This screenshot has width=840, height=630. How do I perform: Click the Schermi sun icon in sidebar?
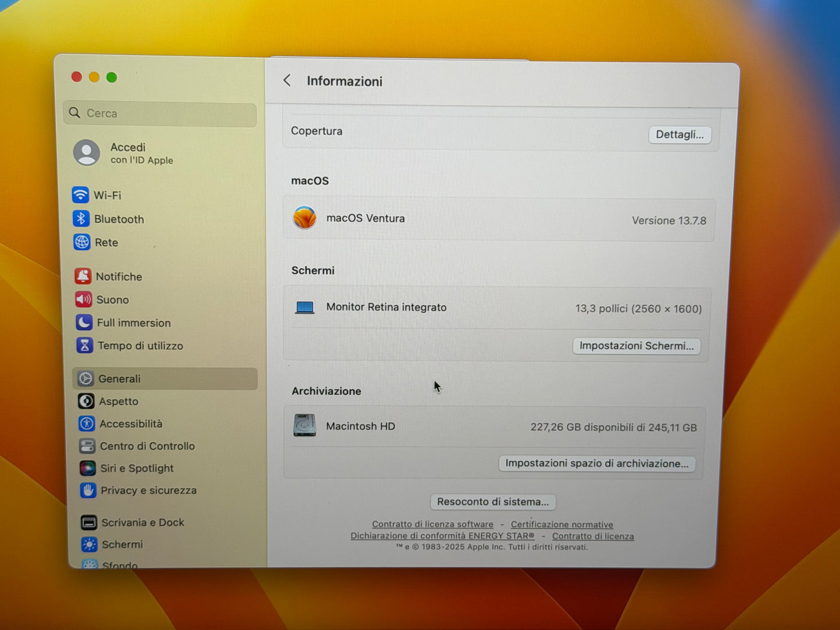tap(90, 544)
